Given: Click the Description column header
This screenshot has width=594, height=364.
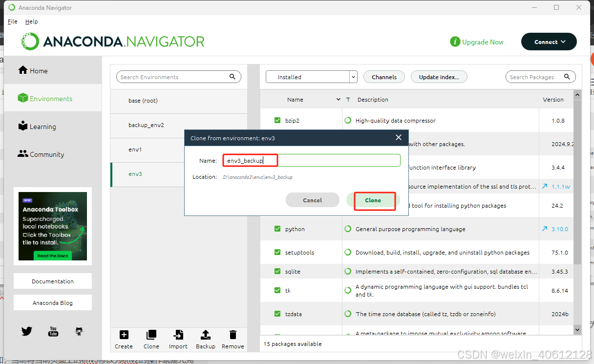Looking at the screenshot, I should coord(373,99).
